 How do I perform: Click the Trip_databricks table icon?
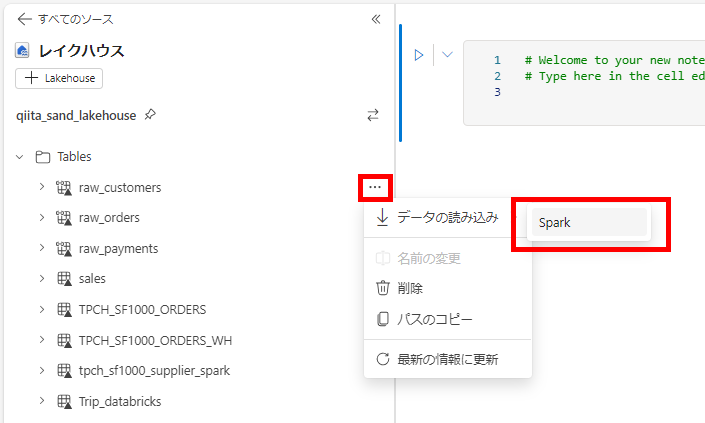pos(64,401)
